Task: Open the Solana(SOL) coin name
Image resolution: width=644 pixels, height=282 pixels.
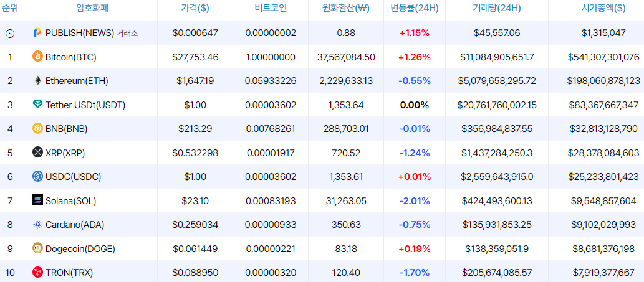Action: (x=72, y=201)
